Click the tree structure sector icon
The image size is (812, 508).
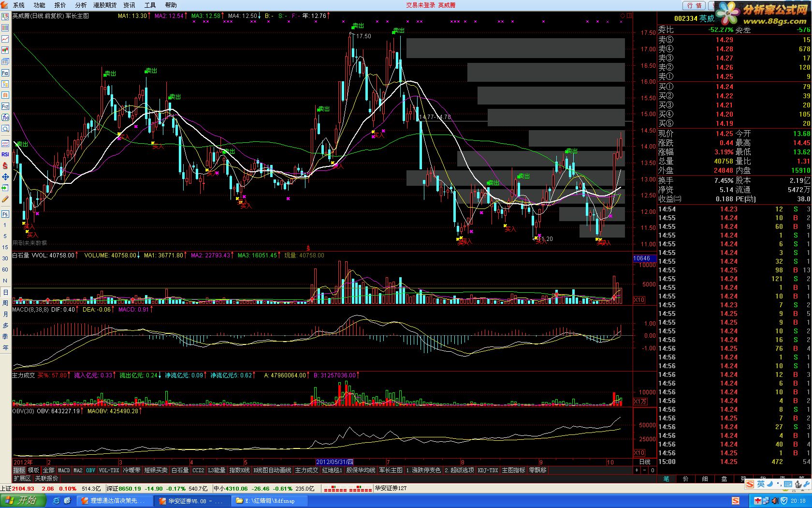[x=5, y=84]
